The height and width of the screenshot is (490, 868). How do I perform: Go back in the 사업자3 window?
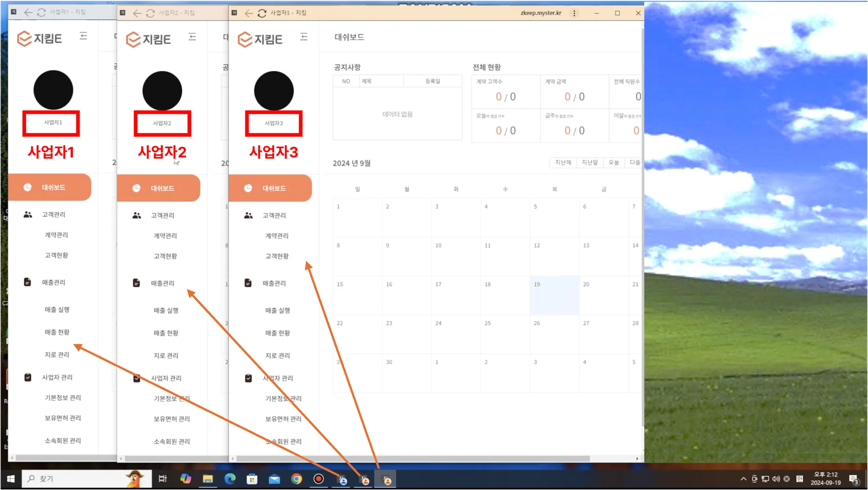pos(249,13)
